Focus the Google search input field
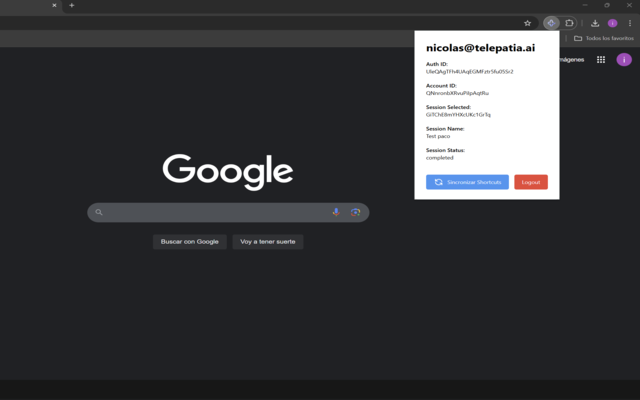 (x=228, y=213)
